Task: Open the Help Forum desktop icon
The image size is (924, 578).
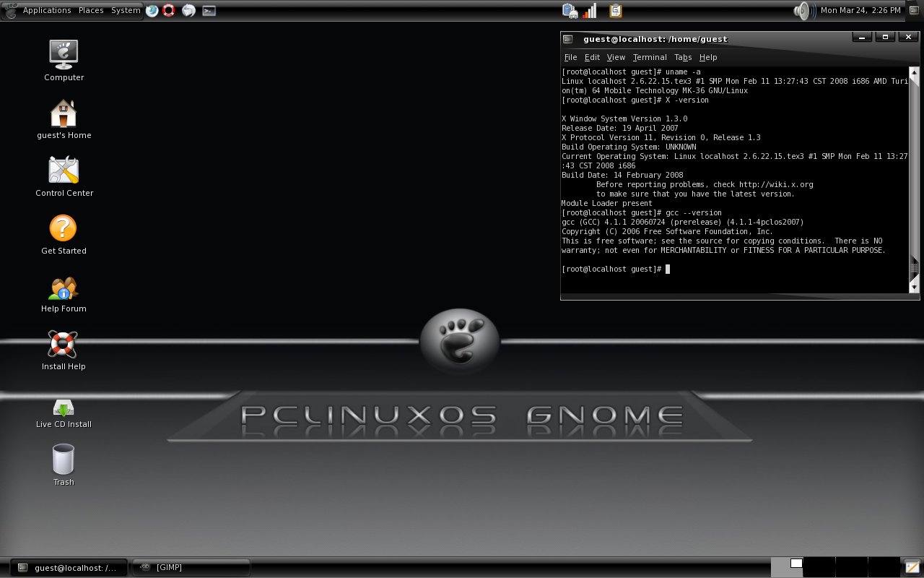Action: [x=64, y=288]
